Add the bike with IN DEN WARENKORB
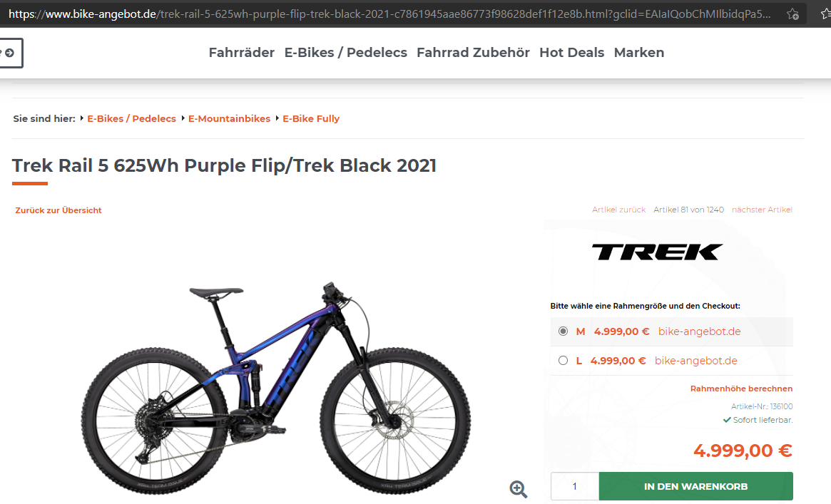831x504 pixels. pos(696,486)
